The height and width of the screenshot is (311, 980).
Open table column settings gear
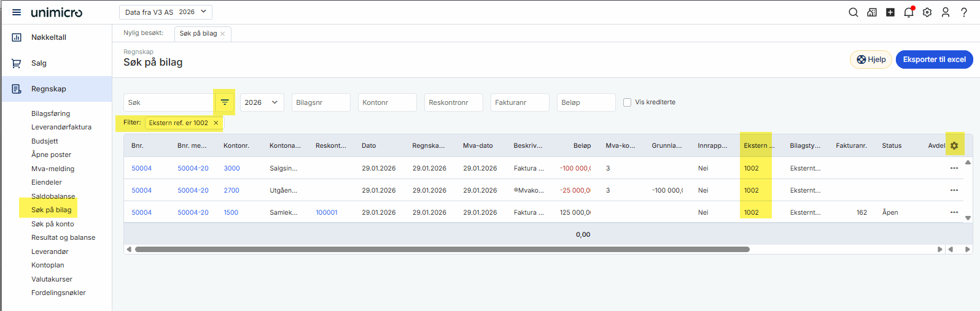954,146
